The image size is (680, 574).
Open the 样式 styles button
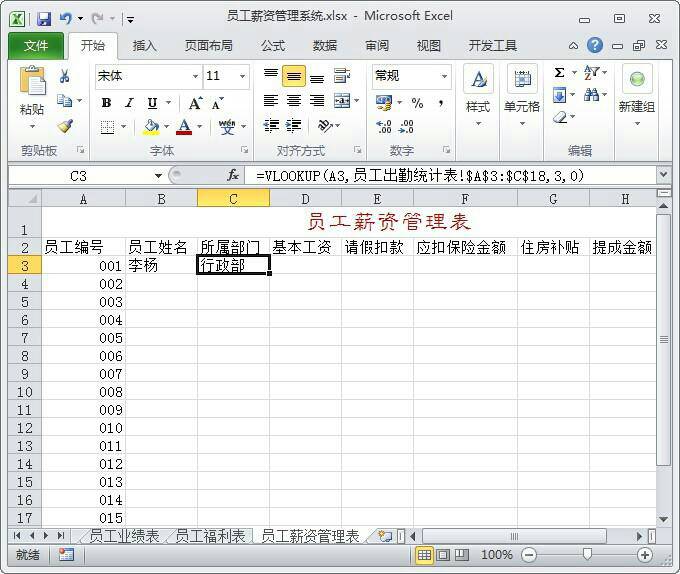[x=478, y=95]
